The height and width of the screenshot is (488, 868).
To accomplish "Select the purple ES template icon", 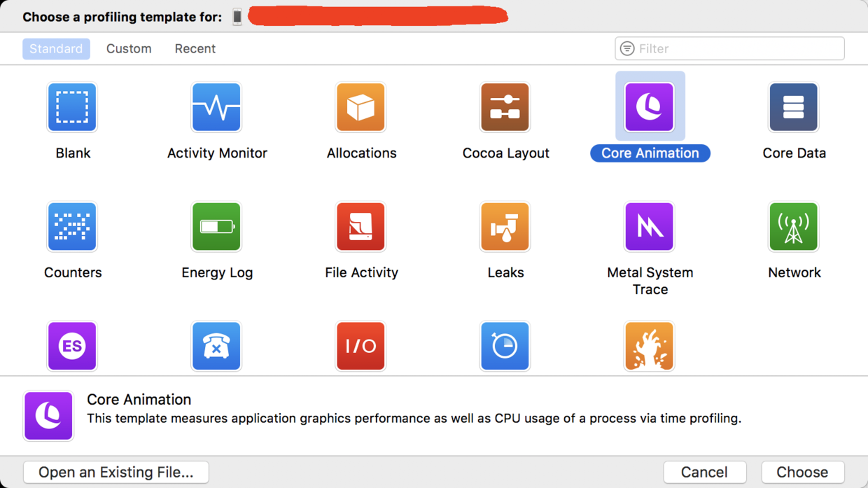I will (72, 346).
